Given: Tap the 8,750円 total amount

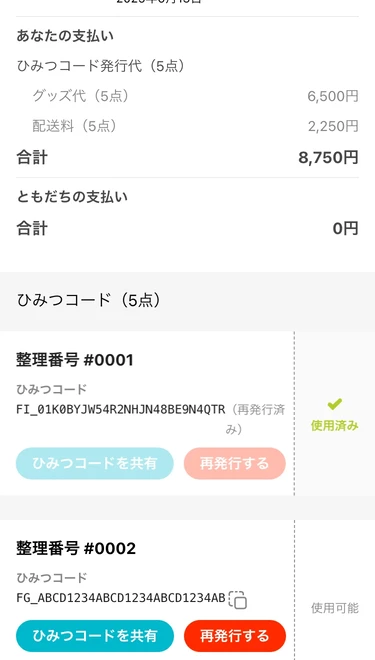Looking at the screenshot, I should [328, 158].
